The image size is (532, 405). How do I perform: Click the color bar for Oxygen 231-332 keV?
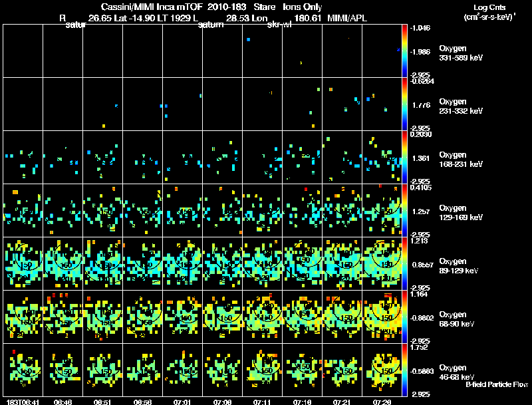click(406, 104)
